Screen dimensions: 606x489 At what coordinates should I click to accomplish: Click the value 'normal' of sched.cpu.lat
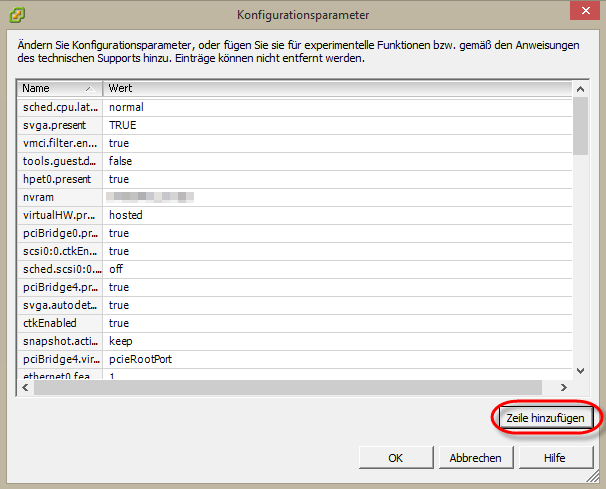point(126,107)
